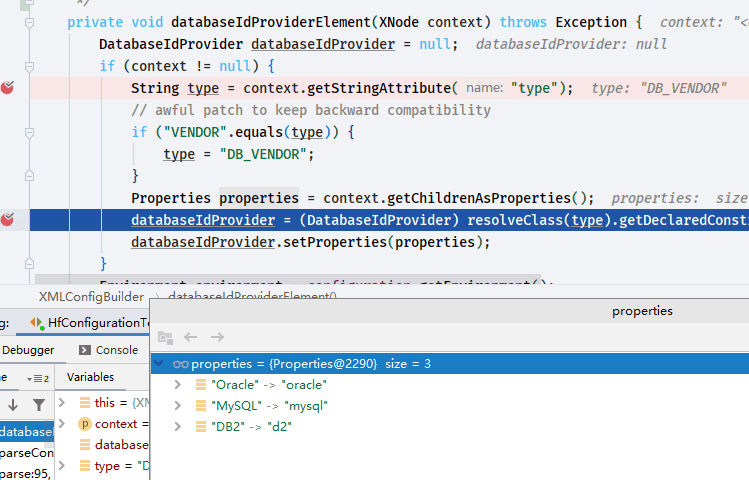749x480 pixels.
Task: Click the context parameter icon in Variables
Action: pos(85,424)
